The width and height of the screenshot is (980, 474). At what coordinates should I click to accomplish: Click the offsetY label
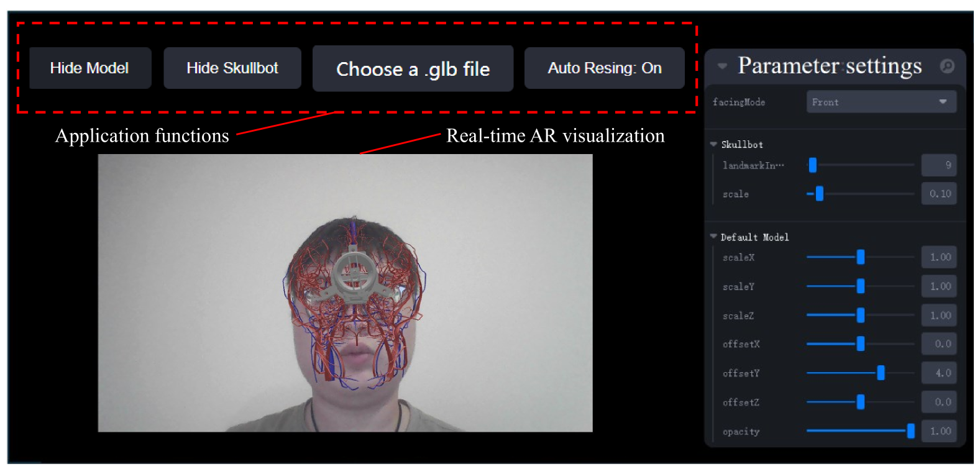(741, 373)
